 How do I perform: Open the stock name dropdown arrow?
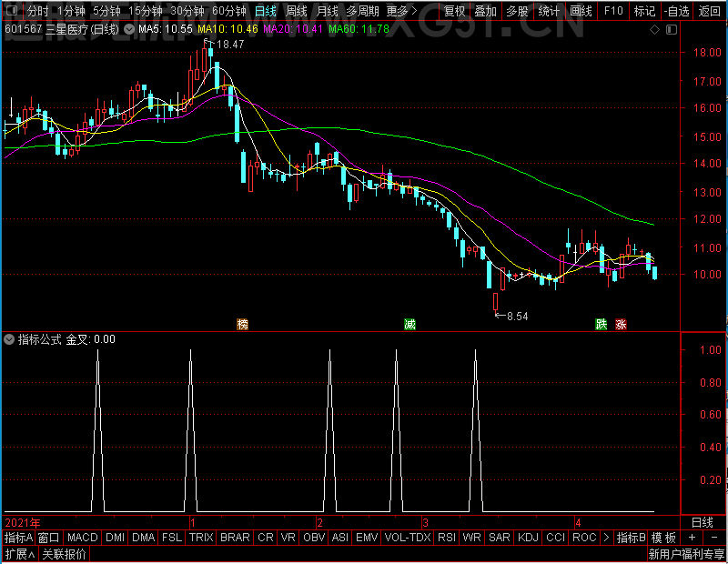pos(129,29)
